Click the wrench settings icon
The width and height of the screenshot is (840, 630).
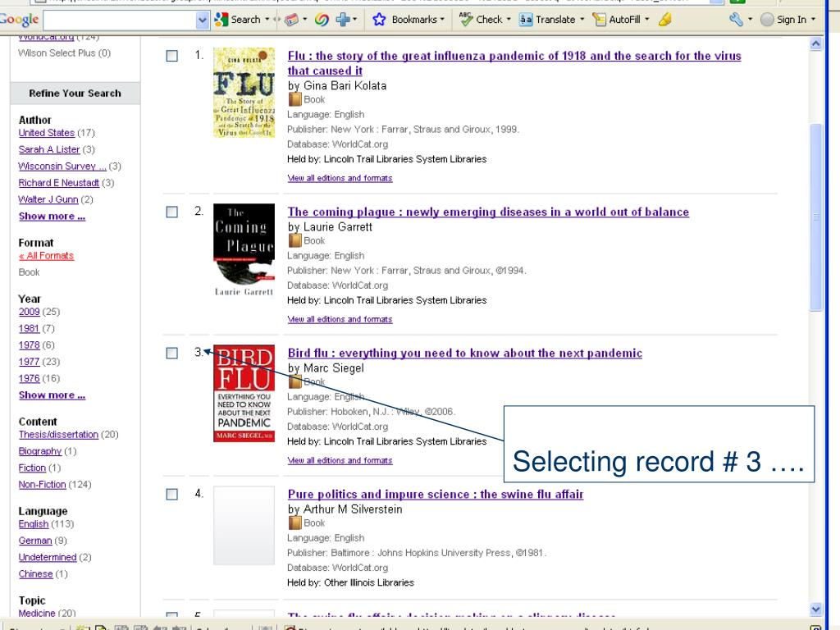[x=736, y=20]
